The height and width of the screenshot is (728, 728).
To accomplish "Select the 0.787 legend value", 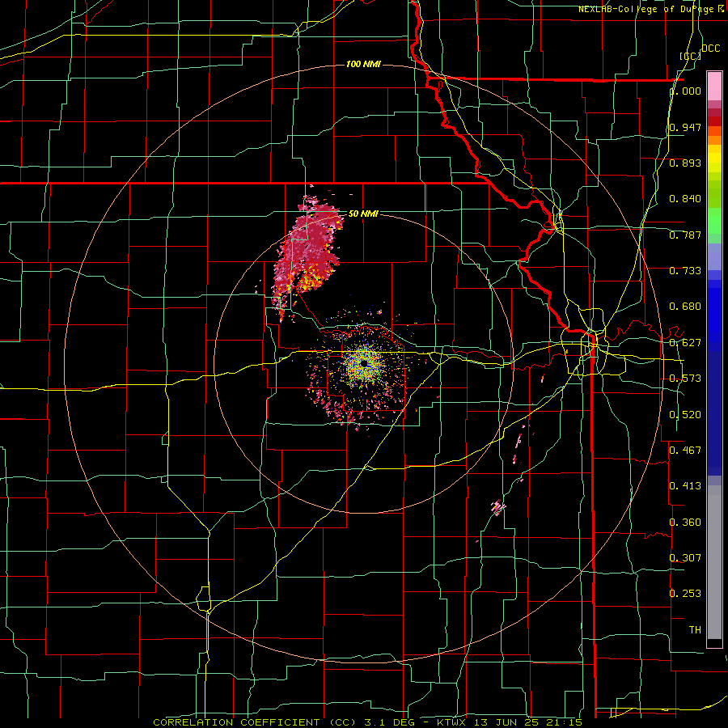I will click(x=685, y=235).
